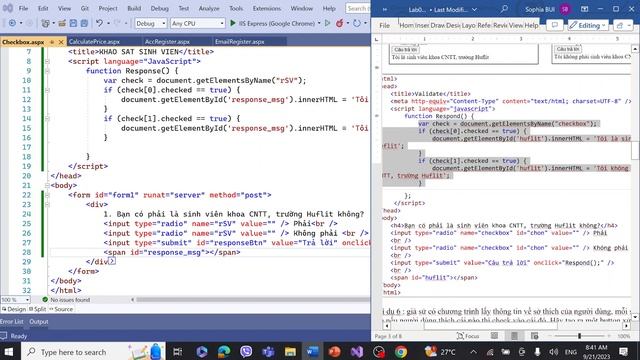
Task: Click the Visual Studio editor horizontal scrollbar
Action: (252, 300)
